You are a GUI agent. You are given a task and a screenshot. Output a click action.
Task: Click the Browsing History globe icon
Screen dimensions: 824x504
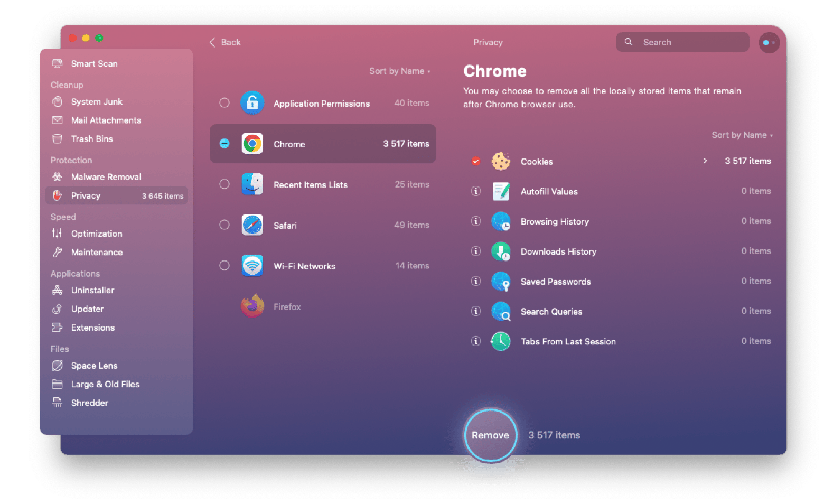coord(501,221)
